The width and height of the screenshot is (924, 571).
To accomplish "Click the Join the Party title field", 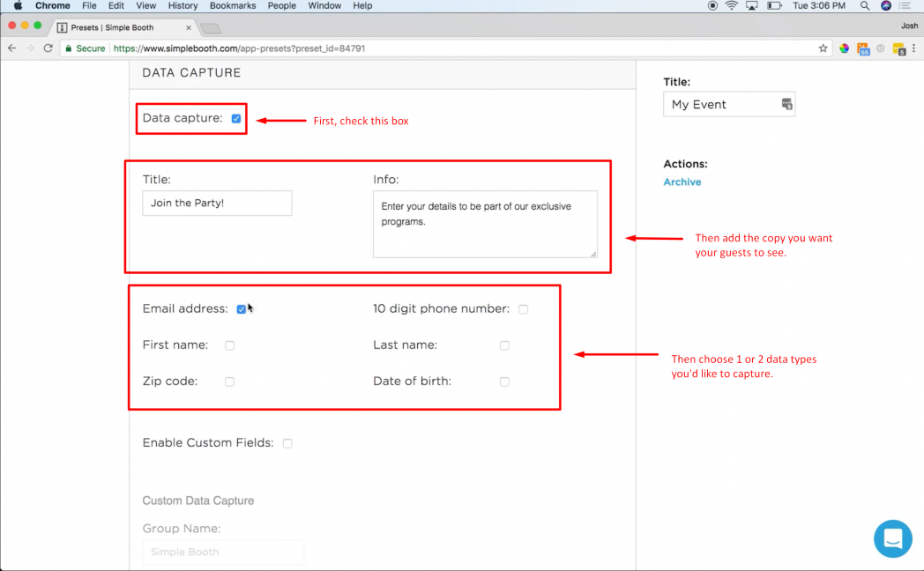I will point(216,203).
